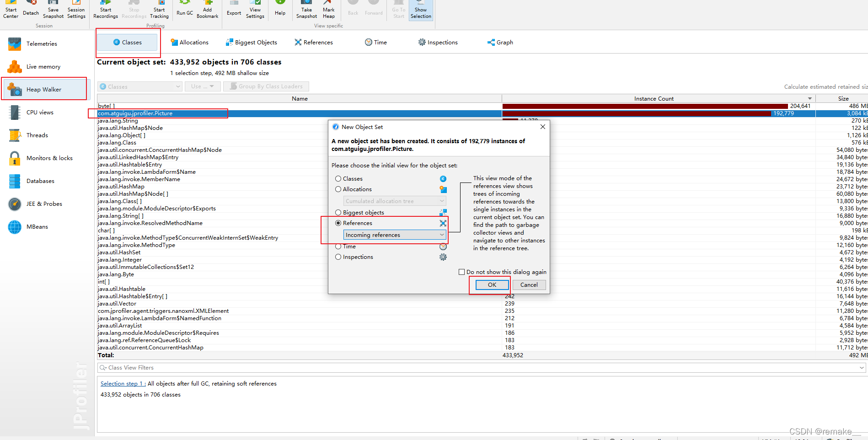Click Take Snapshot toolbar icon
This screenshot has height=440, width=868.
pos(306,10)
